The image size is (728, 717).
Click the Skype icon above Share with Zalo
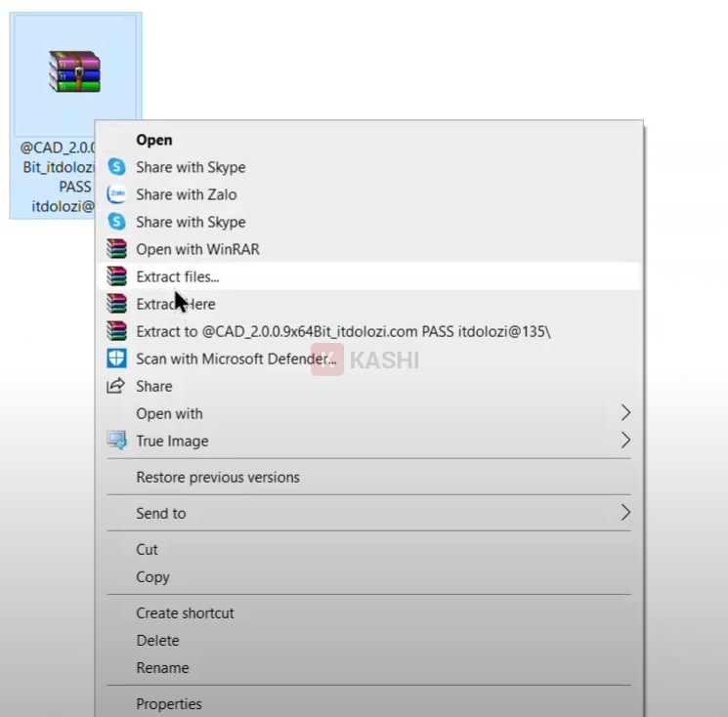pos(116,167)
